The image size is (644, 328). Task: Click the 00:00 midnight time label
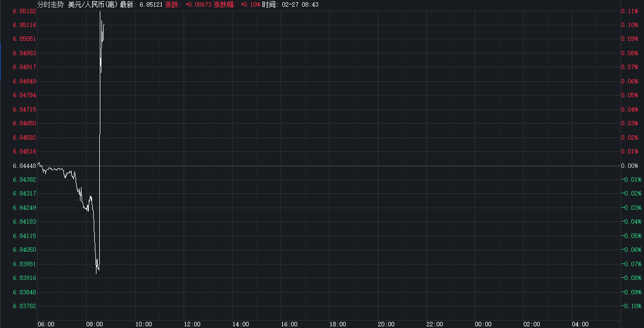click(x=483, y=324)
